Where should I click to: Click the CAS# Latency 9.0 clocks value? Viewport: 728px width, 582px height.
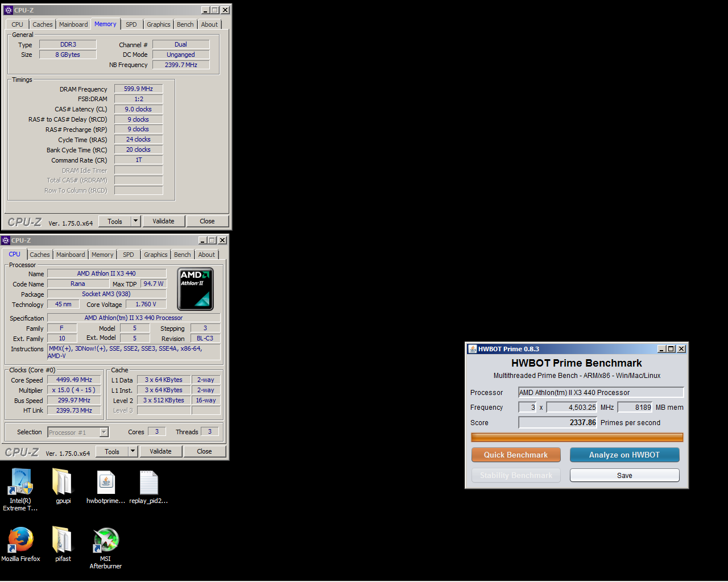(138, 109)
